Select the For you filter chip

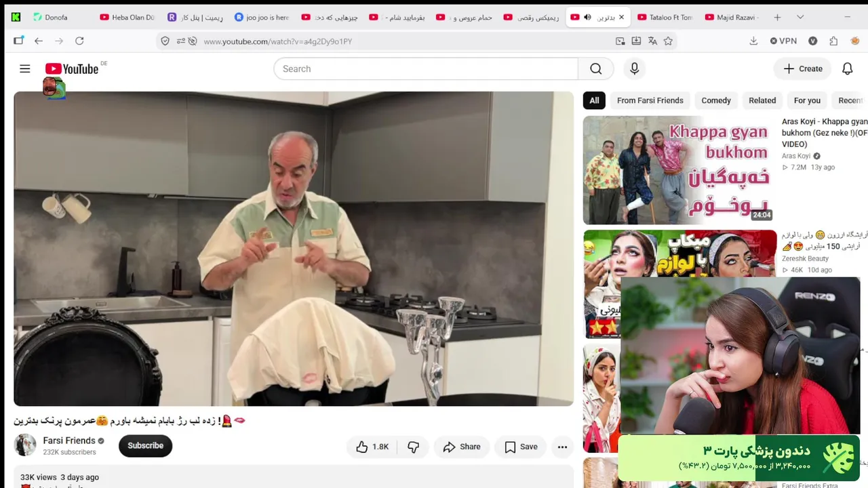point(807,100)
